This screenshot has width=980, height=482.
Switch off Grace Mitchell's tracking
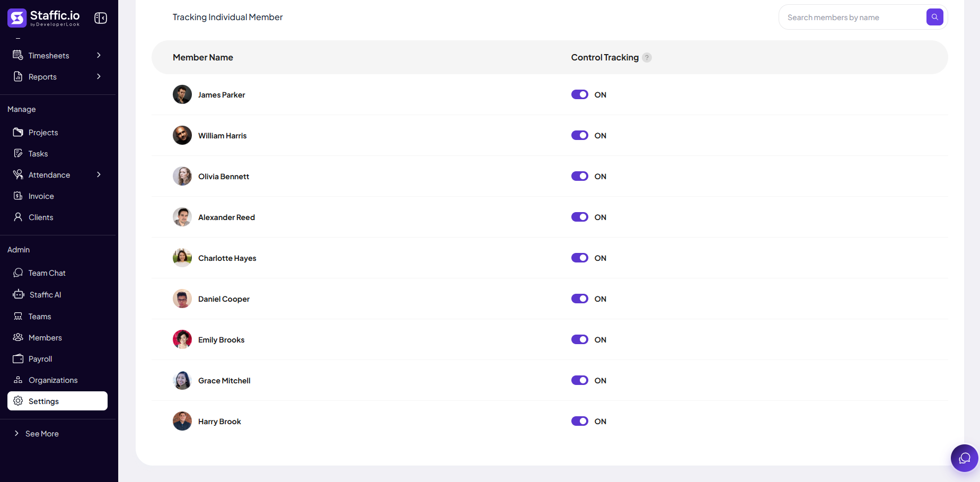(580, 380)
